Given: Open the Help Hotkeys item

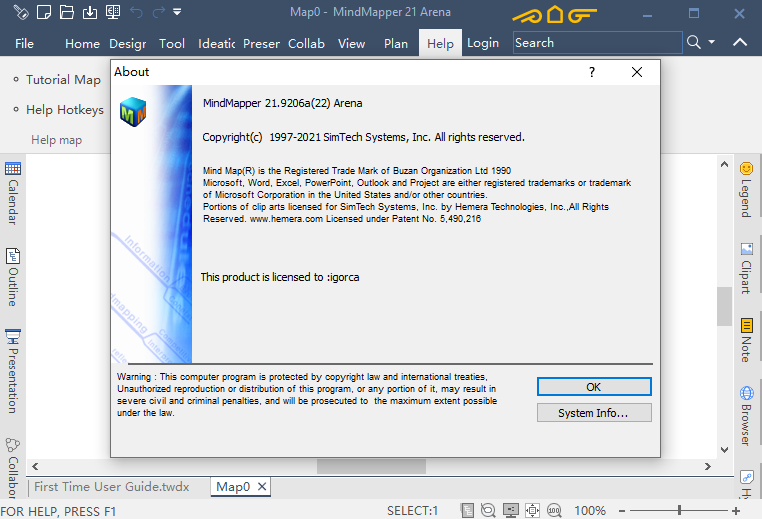Looking at the screenshot, I should (65, 110).
